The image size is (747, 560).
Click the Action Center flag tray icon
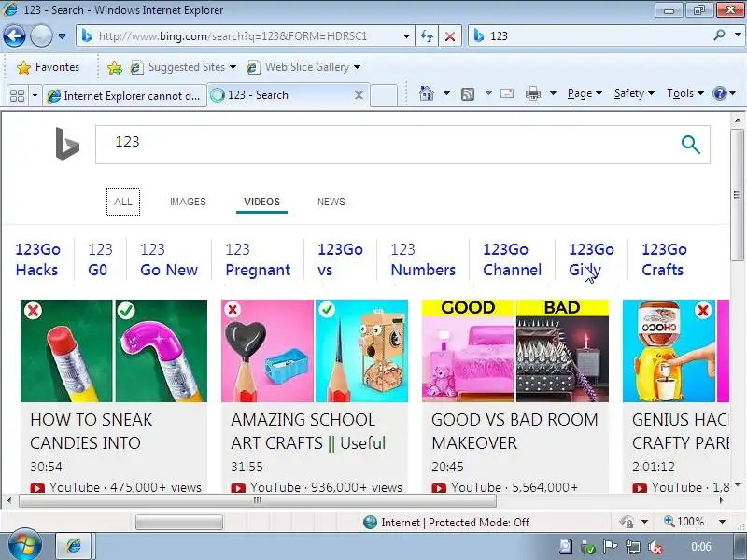tap(611, 547)
